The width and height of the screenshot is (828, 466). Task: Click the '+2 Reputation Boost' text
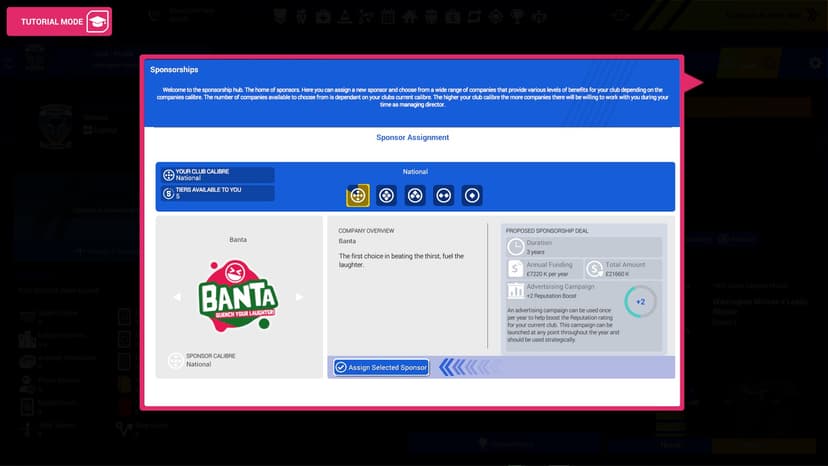(551, 296)
